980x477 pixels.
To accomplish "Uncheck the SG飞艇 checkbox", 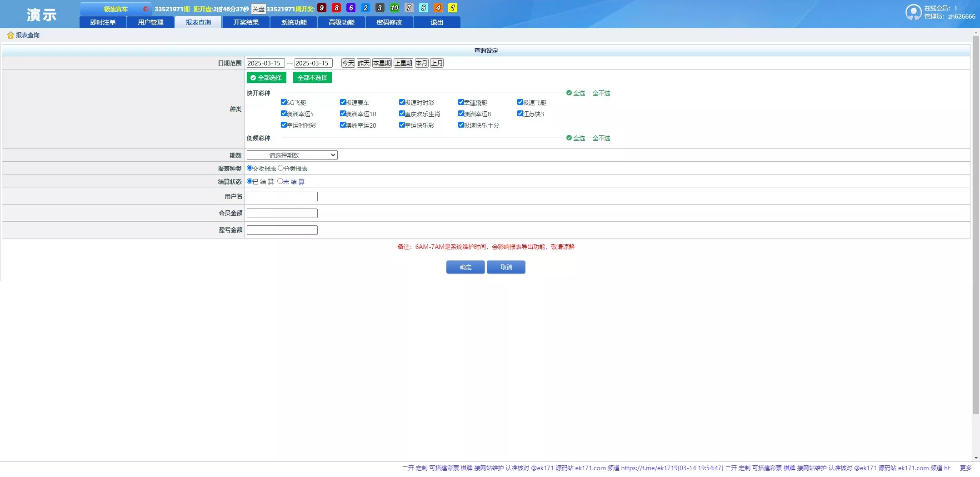I will (x=284, y=102).
